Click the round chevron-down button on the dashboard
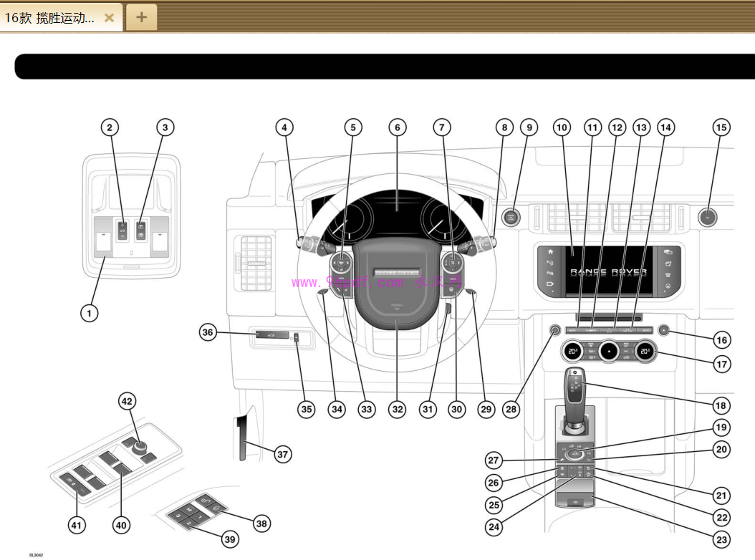The image size is (755, 560). tap(708, 216)
